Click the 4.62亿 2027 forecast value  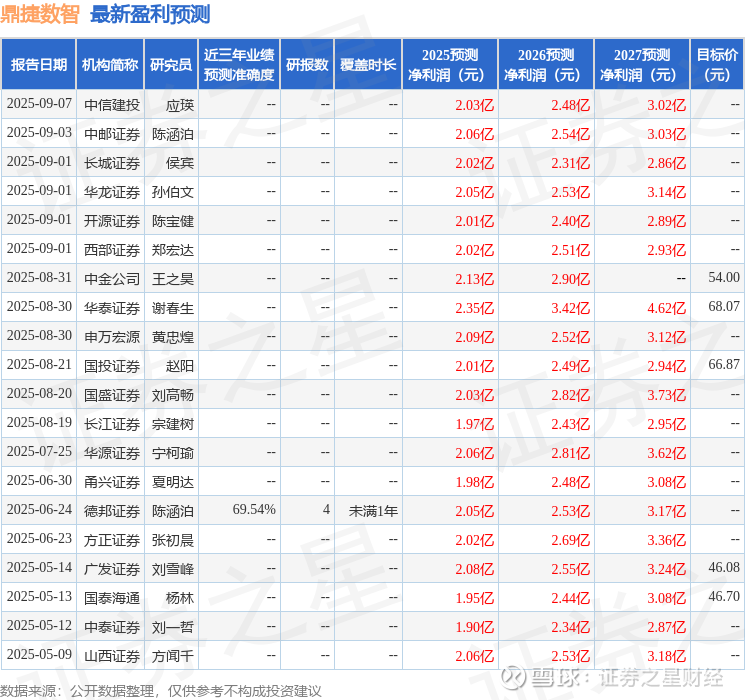click(x=667, y=308)
